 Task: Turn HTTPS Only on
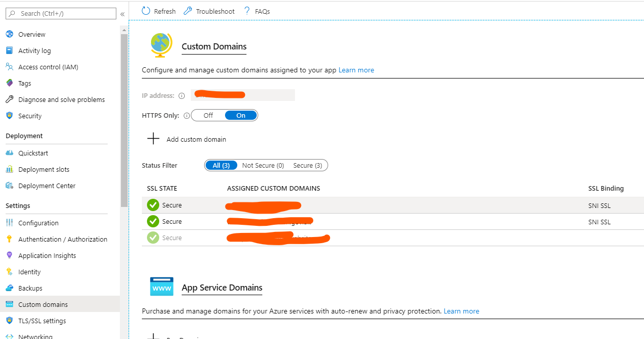[x=241, y=116]
